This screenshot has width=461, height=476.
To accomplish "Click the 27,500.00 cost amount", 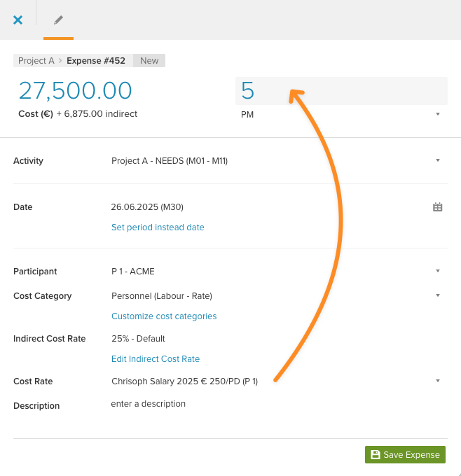I will point(75,90).
